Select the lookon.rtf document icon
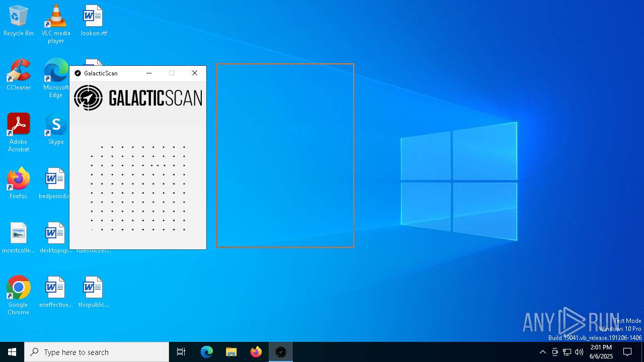Image resolution: width=644 pixels, height=362 pixels. [x=94, y=21]
